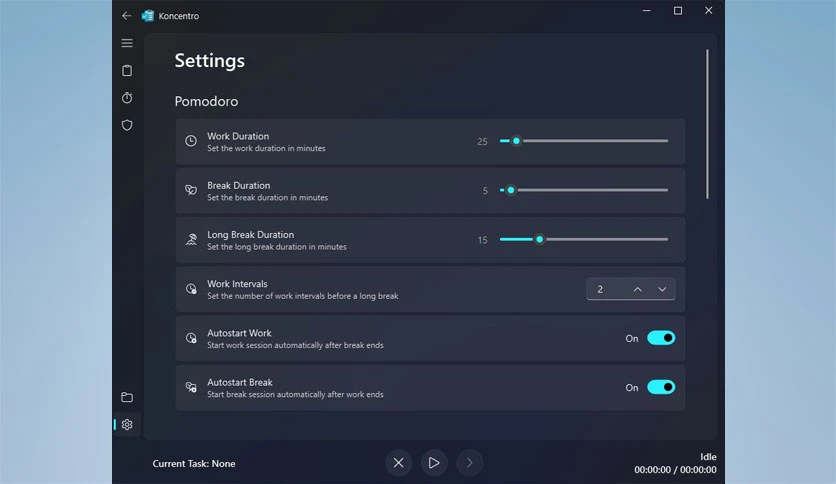Turn off the Autostart Break switch
The width and height of the screenshot is (836, 484).
(661, 387)
